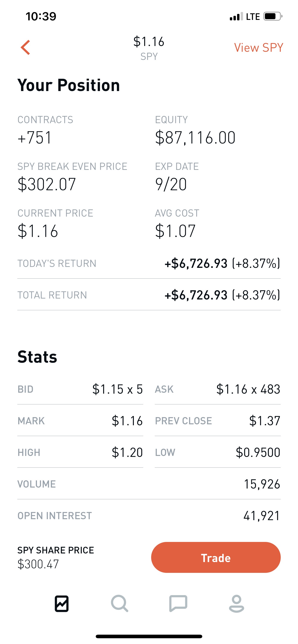
Task: Tap the Today's Return row
Action: coord(149,264)
